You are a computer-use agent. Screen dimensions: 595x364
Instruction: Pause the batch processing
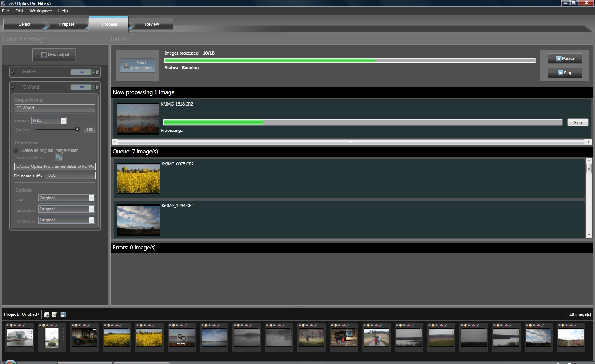(x=565, y=59)
